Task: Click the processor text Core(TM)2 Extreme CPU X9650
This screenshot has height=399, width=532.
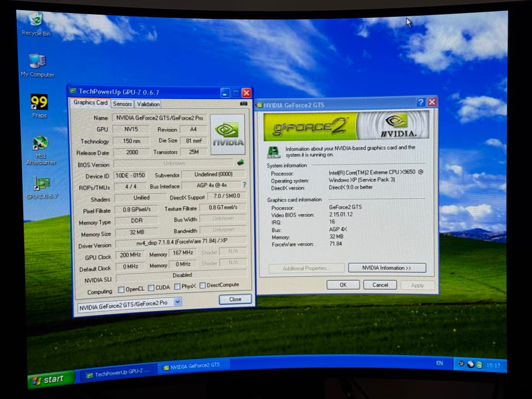Action: point(376,172)
